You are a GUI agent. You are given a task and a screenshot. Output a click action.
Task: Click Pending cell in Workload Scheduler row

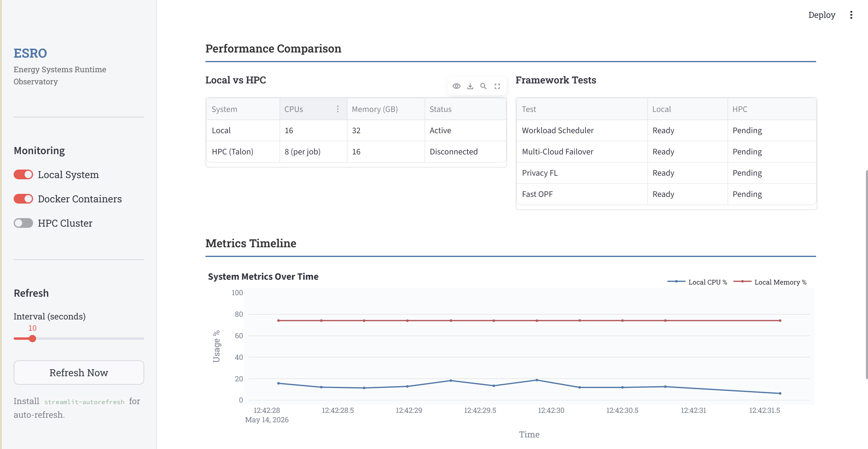click(x=771, y=130)
